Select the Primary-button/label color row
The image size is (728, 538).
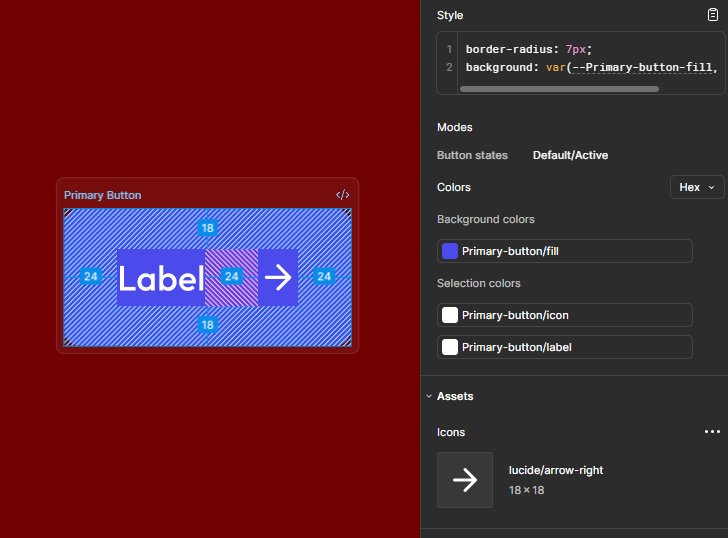coord(565,347)
